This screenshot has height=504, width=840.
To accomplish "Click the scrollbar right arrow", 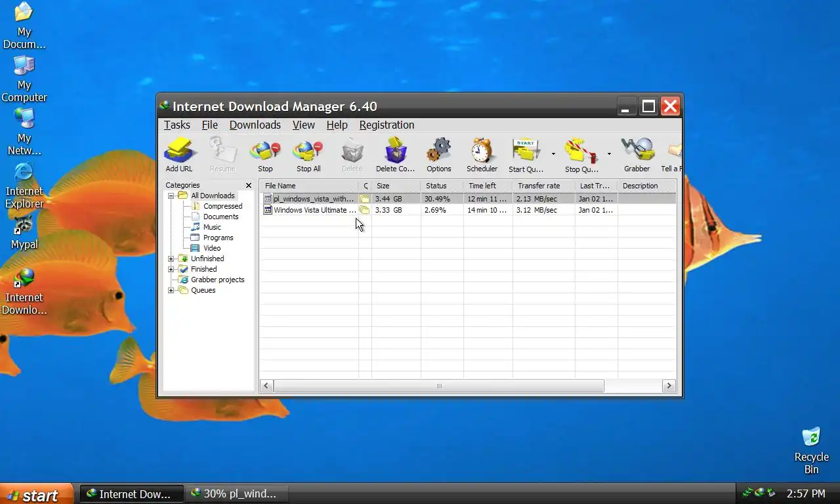I will pos(669,386).
